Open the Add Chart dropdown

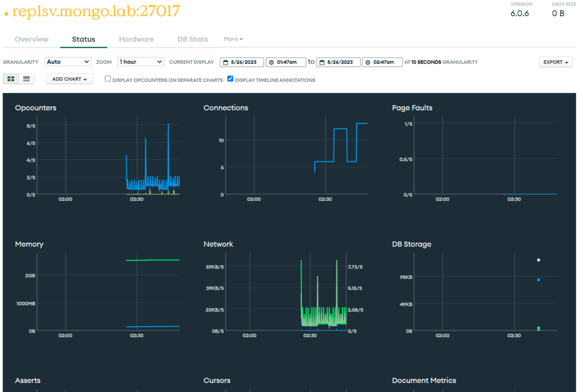[69, 79]
